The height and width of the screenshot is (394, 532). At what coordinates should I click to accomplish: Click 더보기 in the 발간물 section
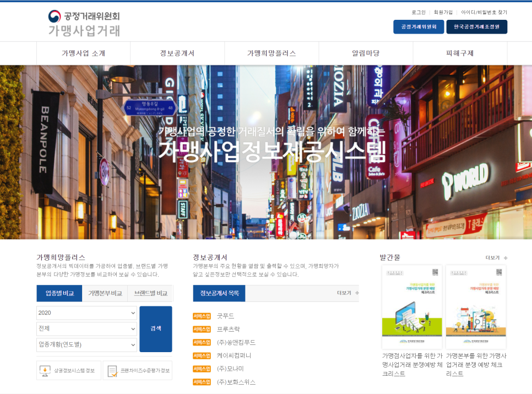click(x=493, y=258)
